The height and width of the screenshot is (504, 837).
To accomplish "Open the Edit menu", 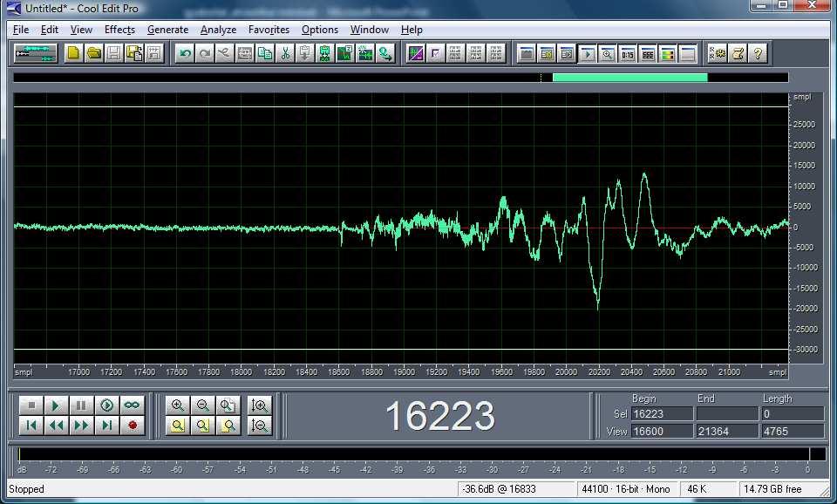I will 50,30.
